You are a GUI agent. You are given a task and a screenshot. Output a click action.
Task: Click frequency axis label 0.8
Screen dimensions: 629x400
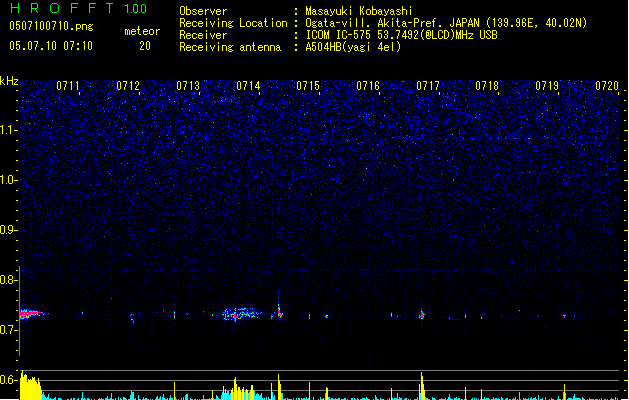point(9,280)
